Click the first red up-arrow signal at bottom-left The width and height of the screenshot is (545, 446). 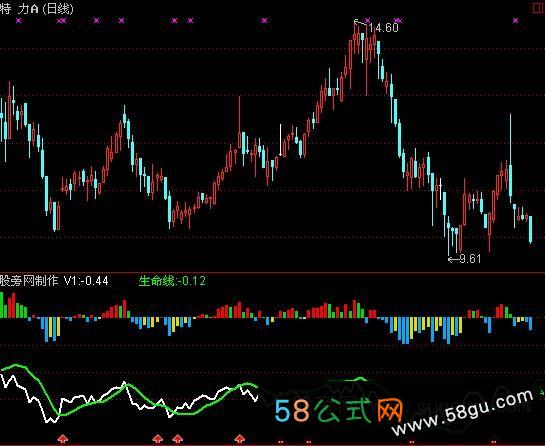63,438
